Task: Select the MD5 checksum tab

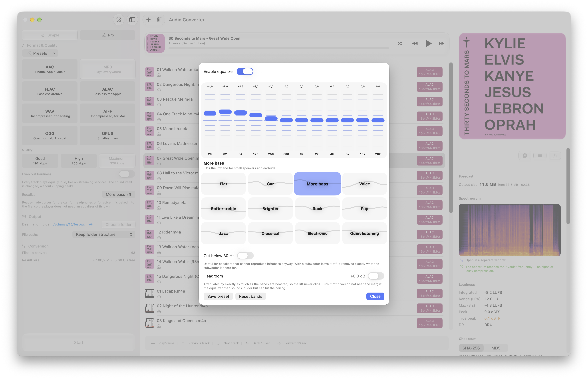Action: [x=496, y=348]
